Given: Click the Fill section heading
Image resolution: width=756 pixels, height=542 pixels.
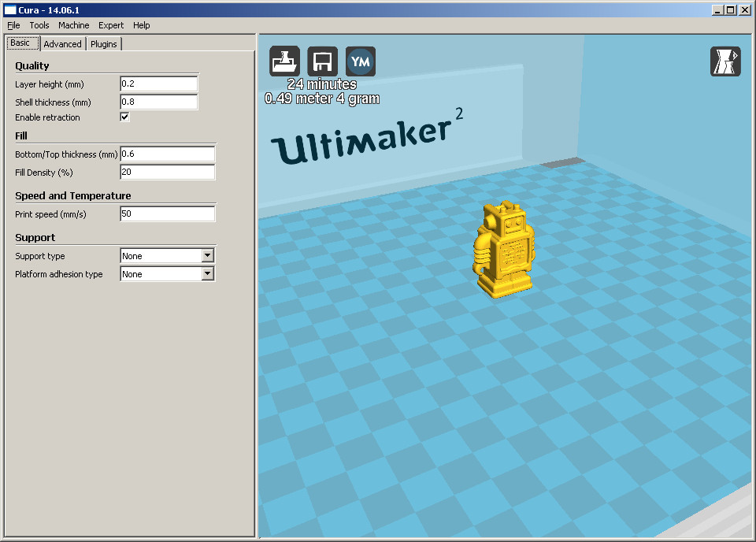Looking at the screenshot, I should [x=20, y=135].
